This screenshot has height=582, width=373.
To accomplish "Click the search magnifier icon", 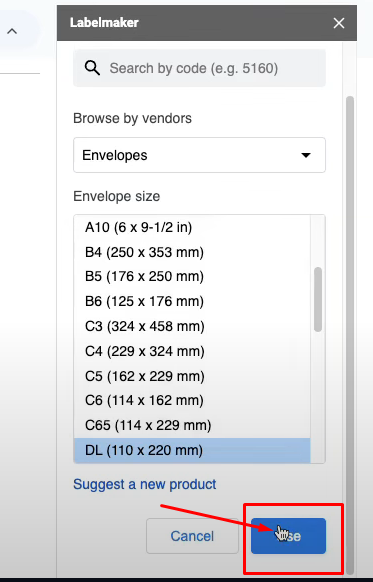I will pyautogui.click(x=92, y=68).
